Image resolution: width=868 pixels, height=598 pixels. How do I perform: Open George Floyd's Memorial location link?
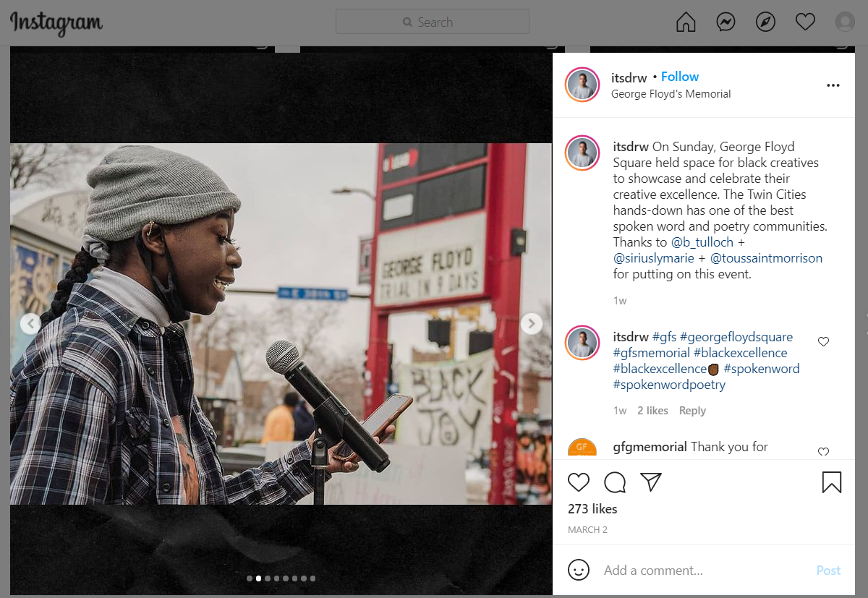[671, 94]
